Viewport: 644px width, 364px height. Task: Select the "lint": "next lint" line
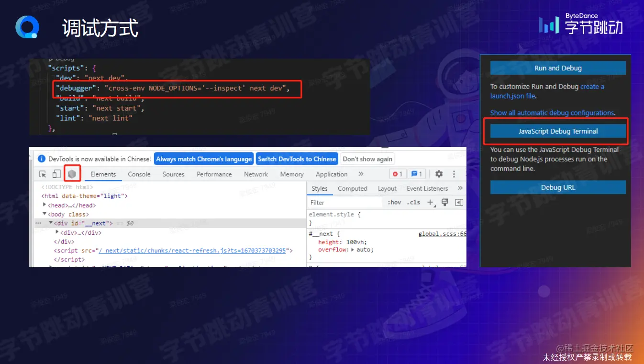point(94,118)
